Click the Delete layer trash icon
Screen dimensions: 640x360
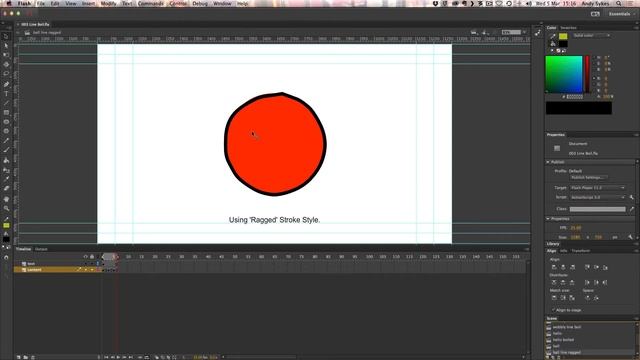[x=33, y=357]
